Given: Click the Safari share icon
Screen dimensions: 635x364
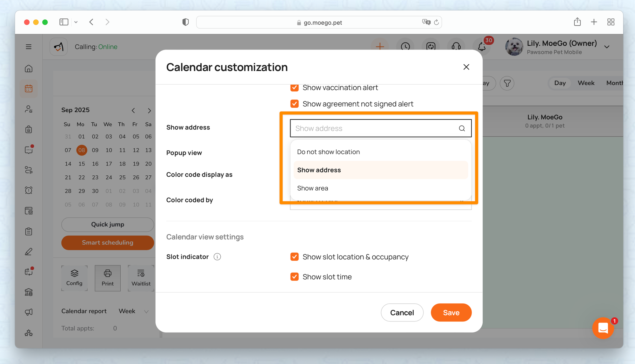Looking at the screenshot, I should point(577,22).
